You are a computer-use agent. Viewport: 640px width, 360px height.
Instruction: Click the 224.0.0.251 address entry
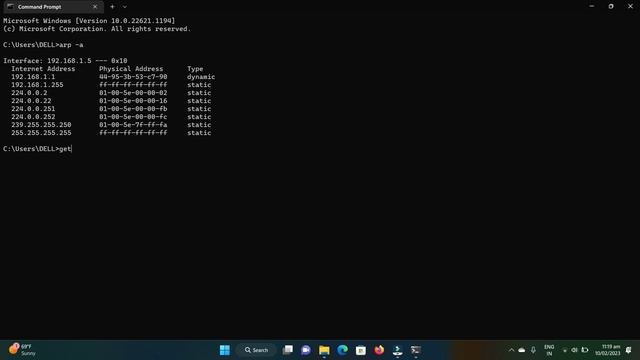tap(33, 109)
